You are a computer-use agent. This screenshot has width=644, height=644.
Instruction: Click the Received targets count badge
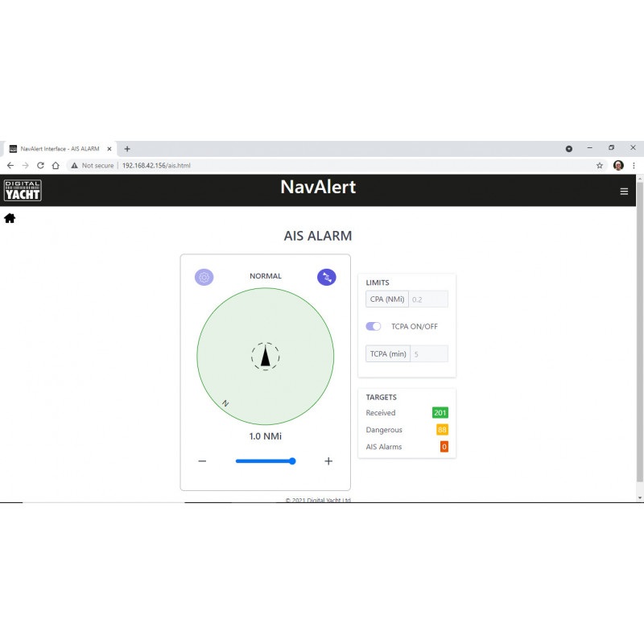[x=440, y=413]
